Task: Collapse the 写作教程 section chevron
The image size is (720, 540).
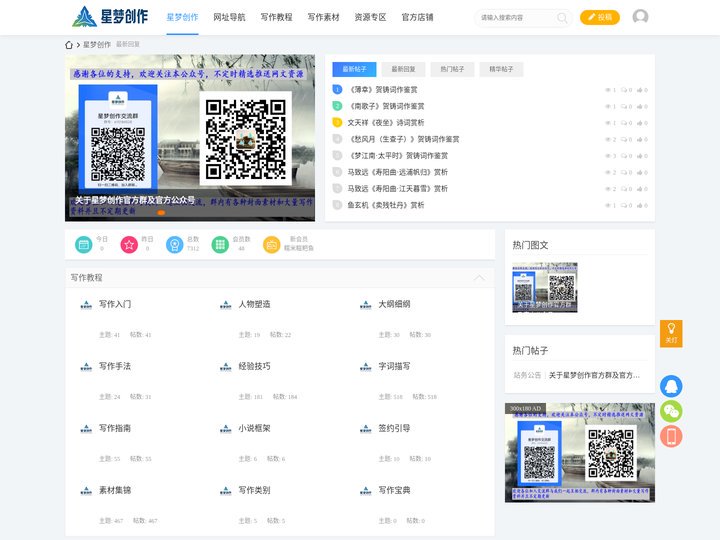Action: pos(479,278)
